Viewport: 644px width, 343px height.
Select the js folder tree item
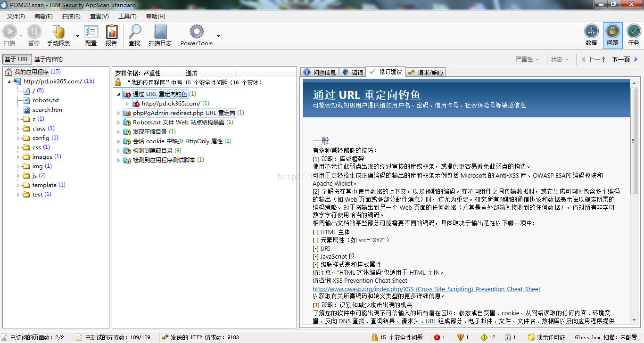coord(34,176)
